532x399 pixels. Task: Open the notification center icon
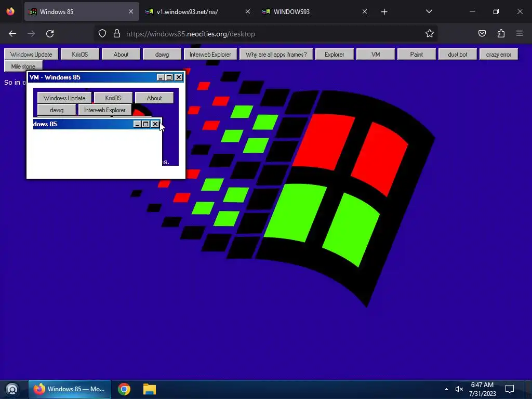tap(510, 389)
